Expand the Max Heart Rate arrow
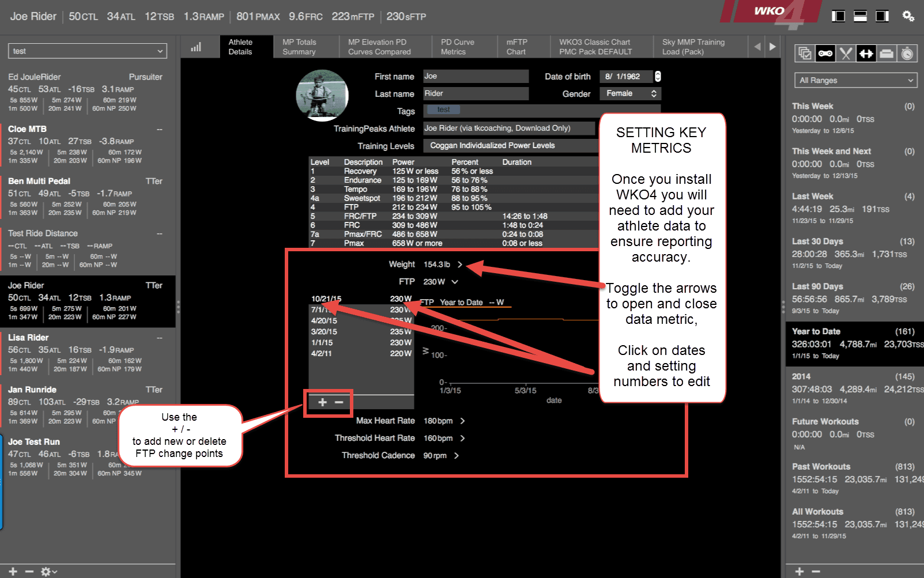924x578 pixels. pos(462,421)
